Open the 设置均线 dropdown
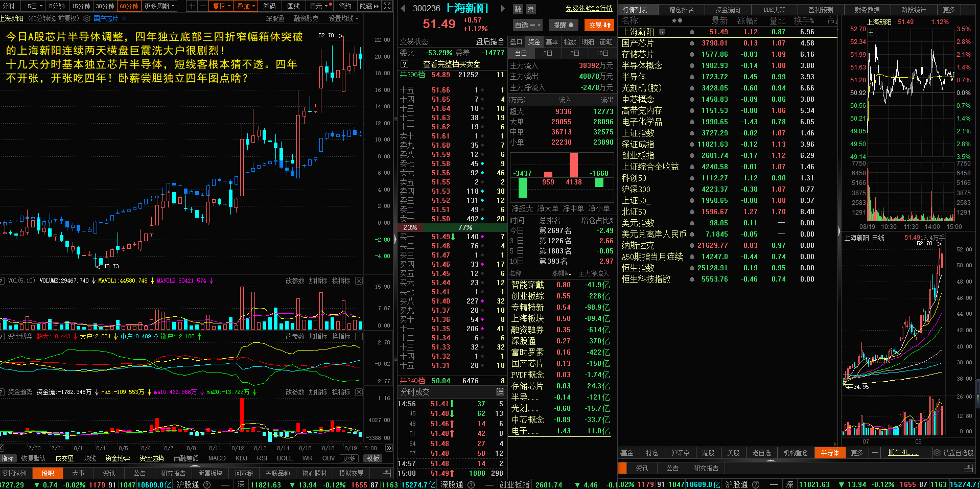 343,18
